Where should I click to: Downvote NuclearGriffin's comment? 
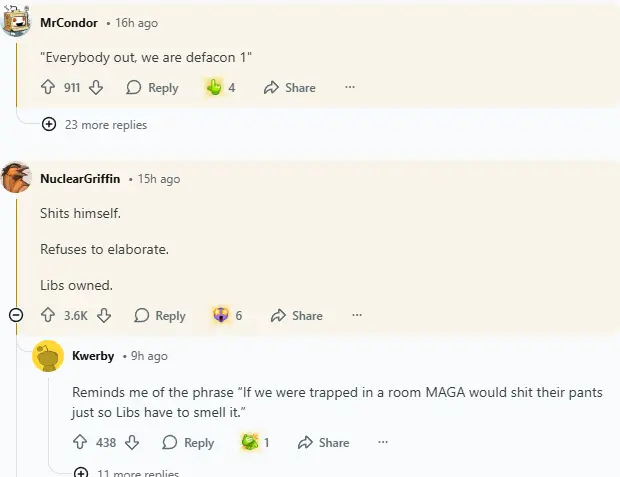[x=104, y=316]
